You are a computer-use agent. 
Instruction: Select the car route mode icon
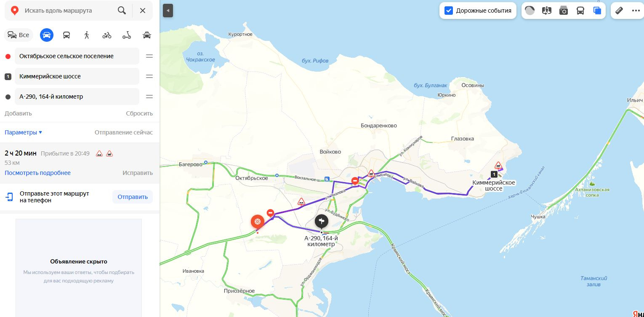coord(47,35)
